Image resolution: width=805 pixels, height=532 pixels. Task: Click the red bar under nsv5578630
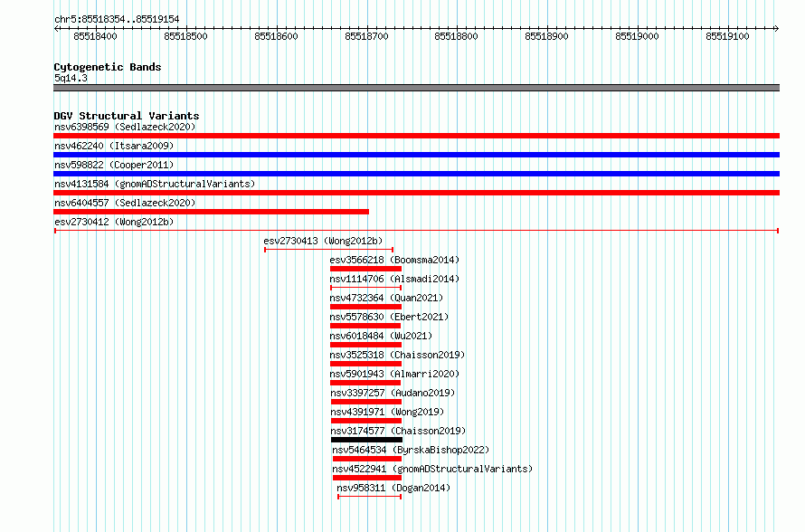(x=365, y=326)
